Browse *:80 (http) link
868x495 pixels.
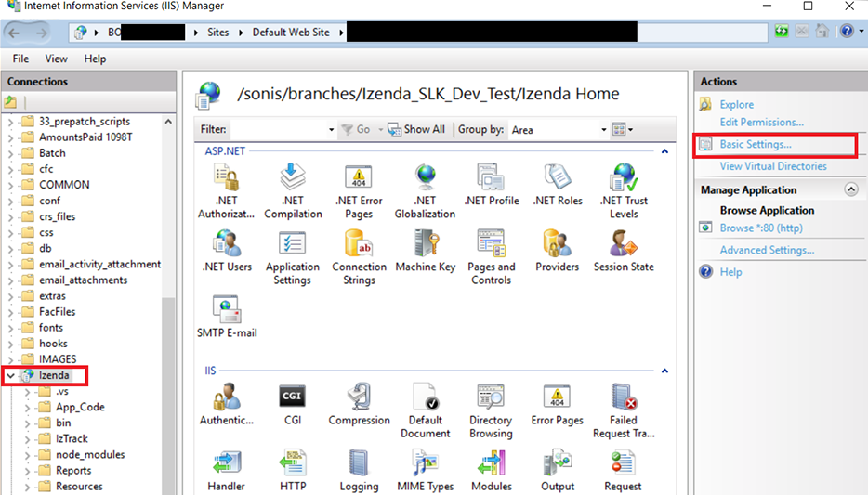[x=761, y=228]
